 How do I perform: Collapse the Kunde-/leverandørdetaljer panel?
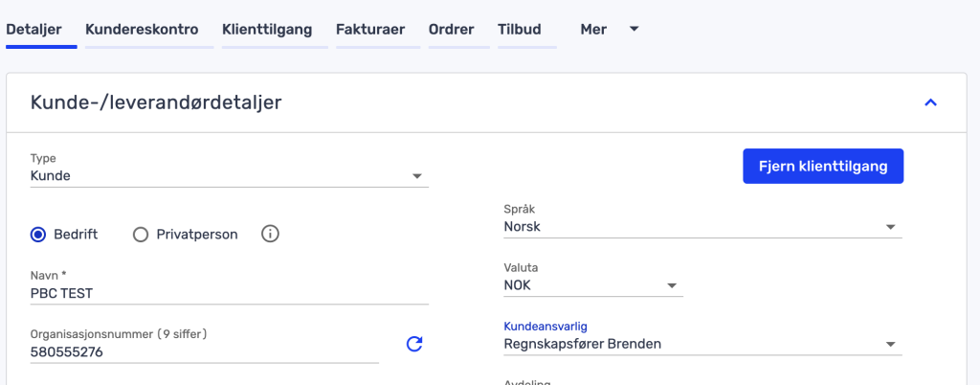[x=930, y=102]
